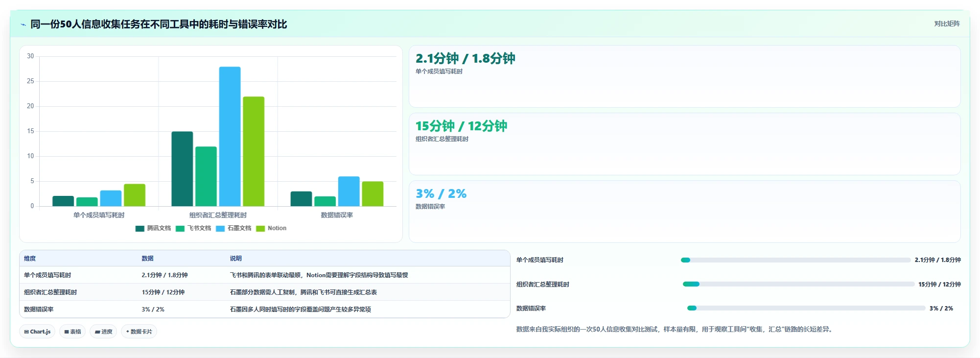The width and height of the screenshot is (980, 358).
Task: Select table cell 2.1分钟 / 1.8分钟
Action: (164, 275)
